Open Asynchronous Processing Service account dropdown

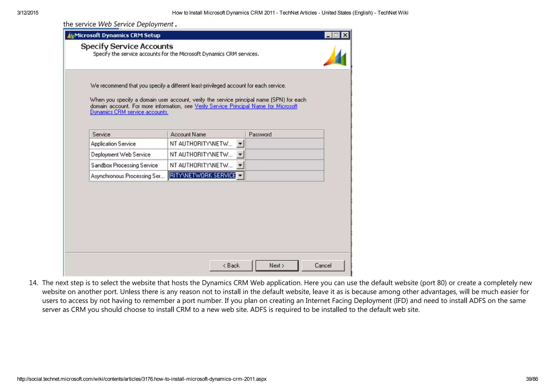[240, 176]
